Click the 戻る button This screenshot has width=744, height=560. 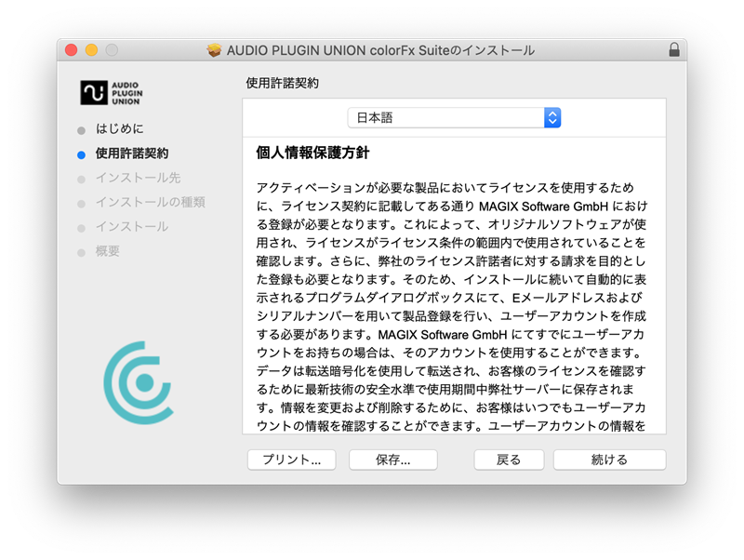click(509, 460)
